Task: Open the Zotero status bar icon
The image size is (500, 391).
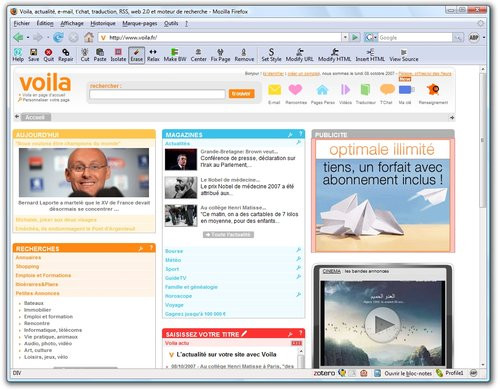Action: pyautogui.click(x=324, y=373)
